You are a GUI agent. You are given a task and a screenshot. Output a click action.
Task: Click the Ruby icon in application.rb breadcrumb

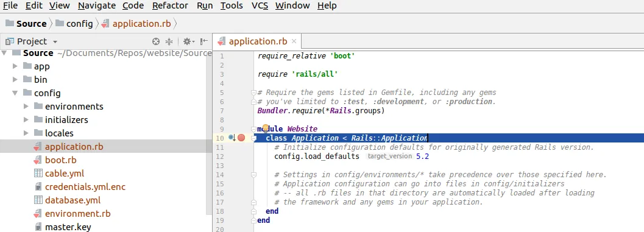point(105,23)
